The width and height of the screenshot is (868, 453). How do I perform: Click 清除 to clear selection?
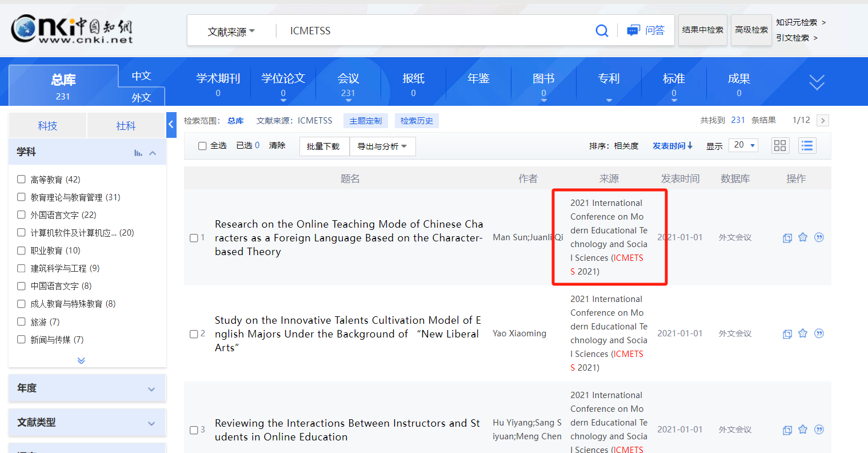pyautogui.click(x=277, y=145)
